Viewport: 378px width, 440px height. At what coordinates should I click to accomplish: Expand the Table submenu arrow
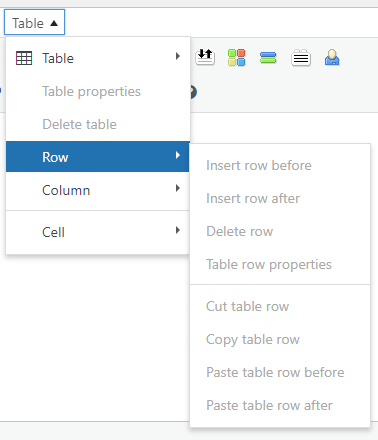178,56
